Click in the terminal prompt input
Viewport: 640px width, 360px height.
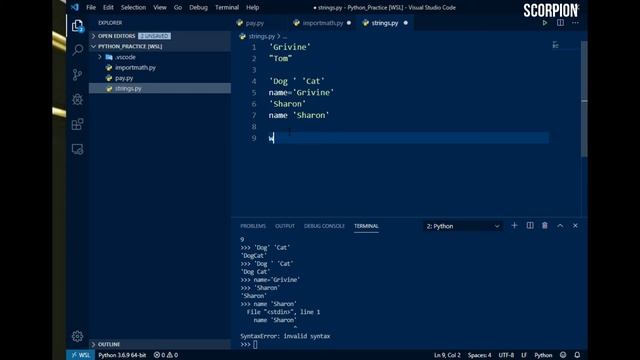(255, 344)
